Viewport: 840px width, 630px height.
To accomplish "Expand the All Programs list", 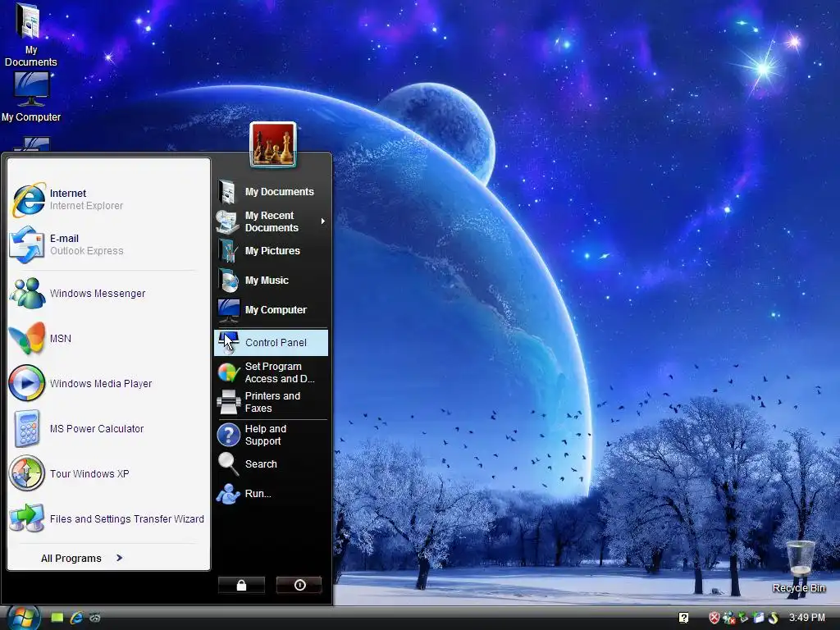I will 82,558.
